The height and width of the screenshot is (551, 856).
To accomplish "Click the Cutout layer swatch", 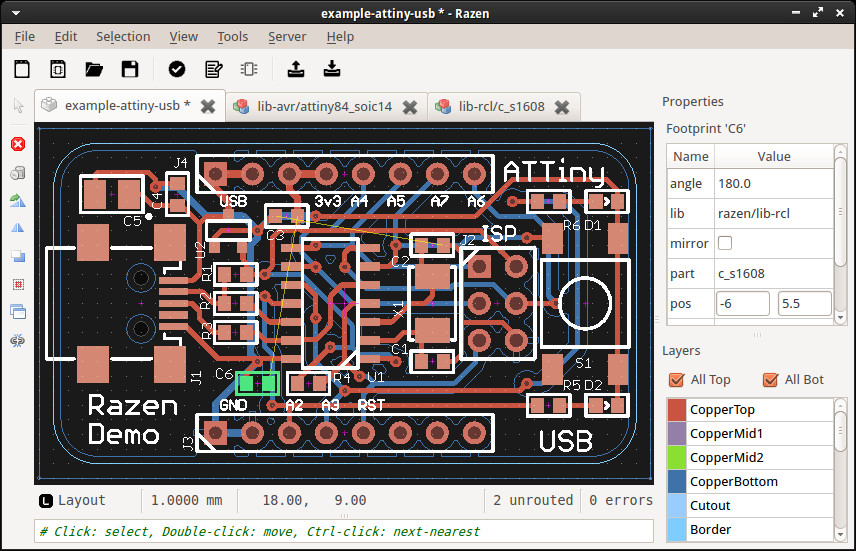I will pos(677,506).
